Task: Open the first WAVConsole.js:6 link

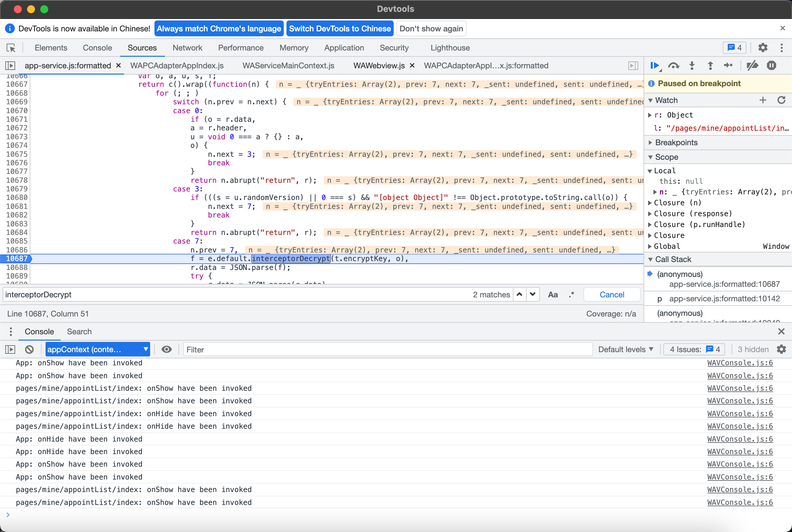Action: click(740, 363)
